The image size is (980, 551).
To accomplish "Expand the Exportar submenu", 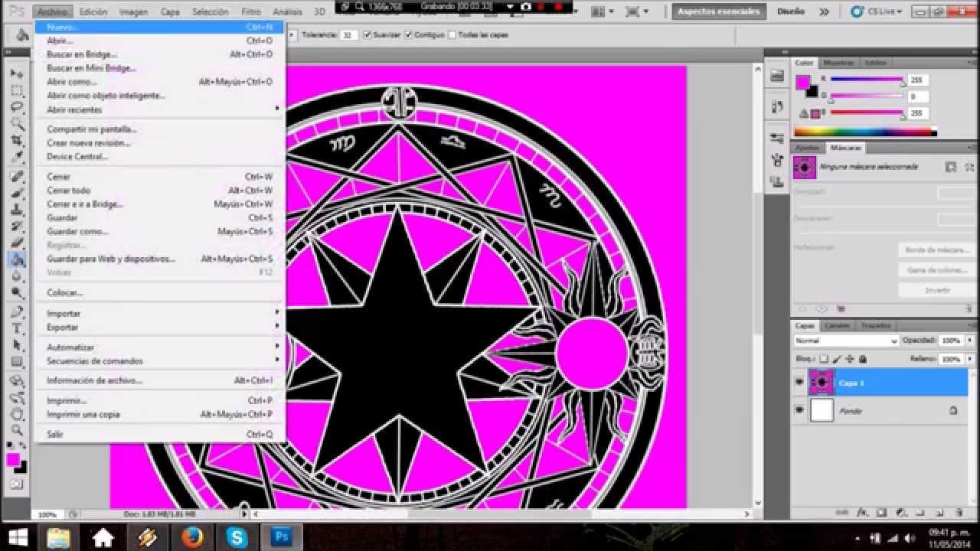I will tap(161, 327).
